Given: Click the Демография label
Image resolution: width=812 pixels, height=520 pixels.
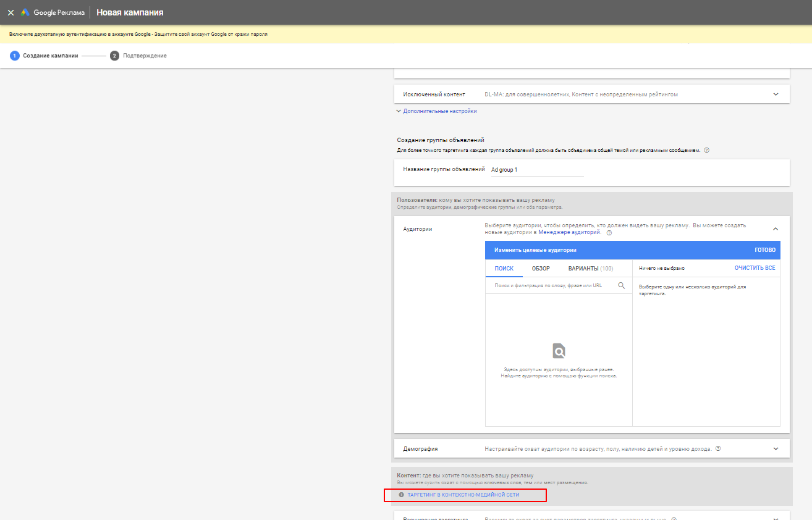Looking at the screenshot, I should [x=420, y=448].
